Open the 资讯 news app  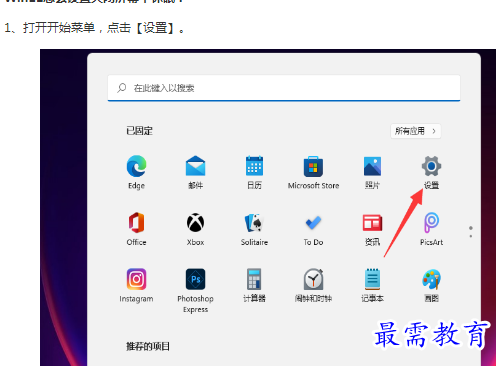(x=372, y=222)
